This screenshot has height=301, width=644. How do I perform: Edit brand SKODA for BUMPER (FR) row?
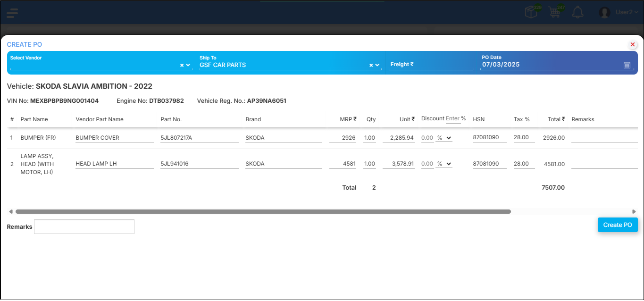coord(284,138)
